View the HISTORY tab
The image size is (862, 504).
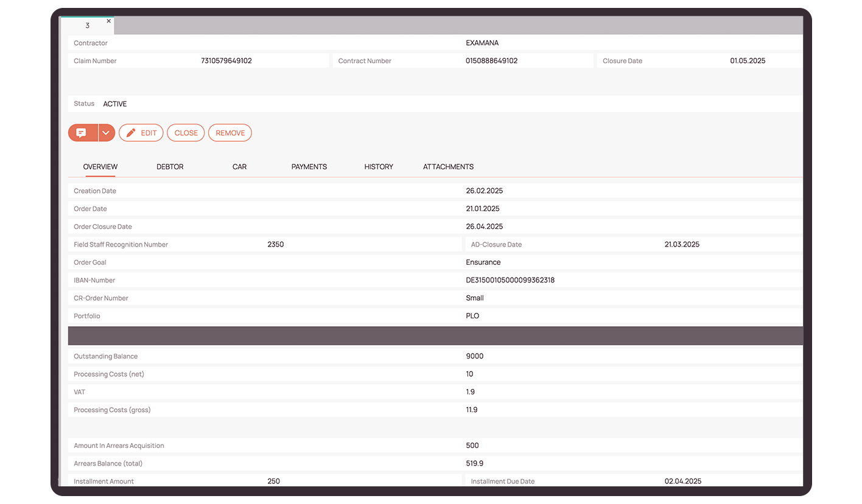[x=379, y=167]
